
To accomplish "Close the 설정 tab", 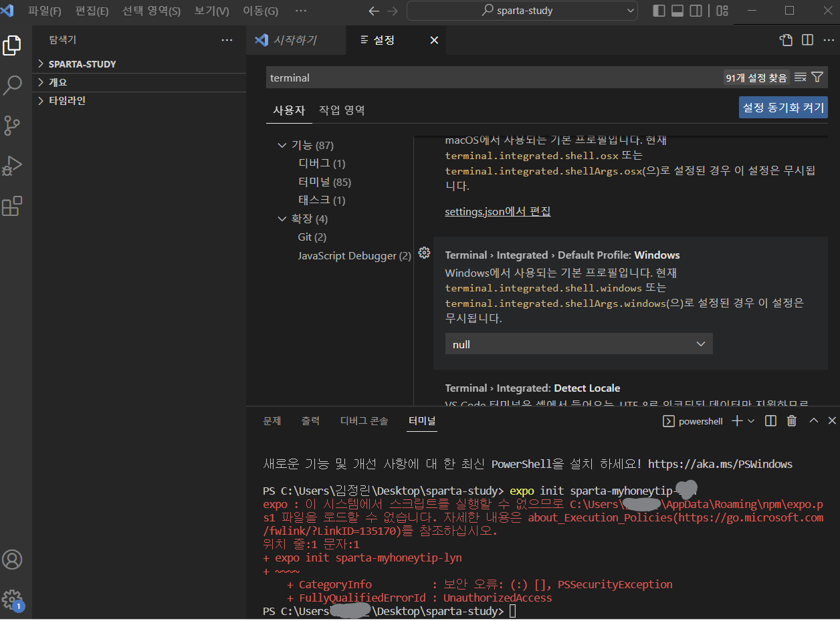I will (434, 40).
